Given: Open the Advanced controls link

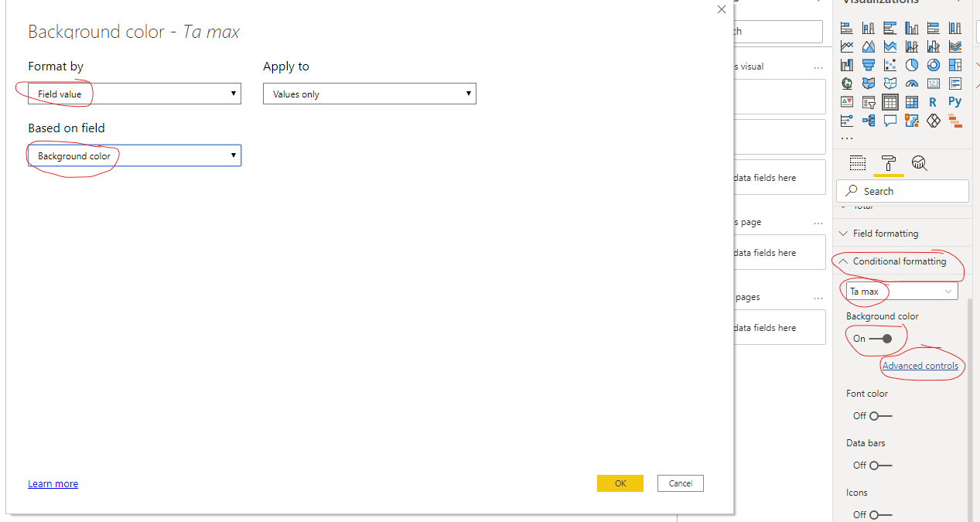Looking at the screenshot, I should click(x=920, y=366).
